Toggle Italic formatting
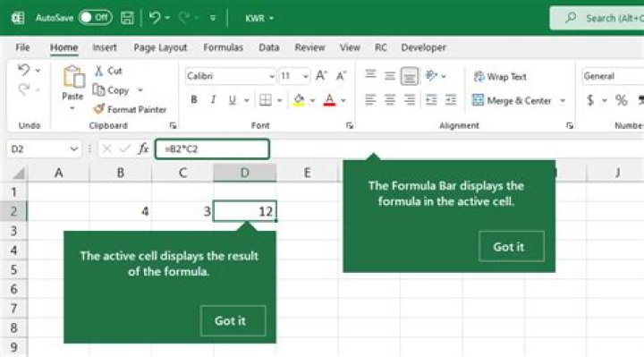This screenshot has height=357, width=644. pyautogui.click(x=213, y=99)
